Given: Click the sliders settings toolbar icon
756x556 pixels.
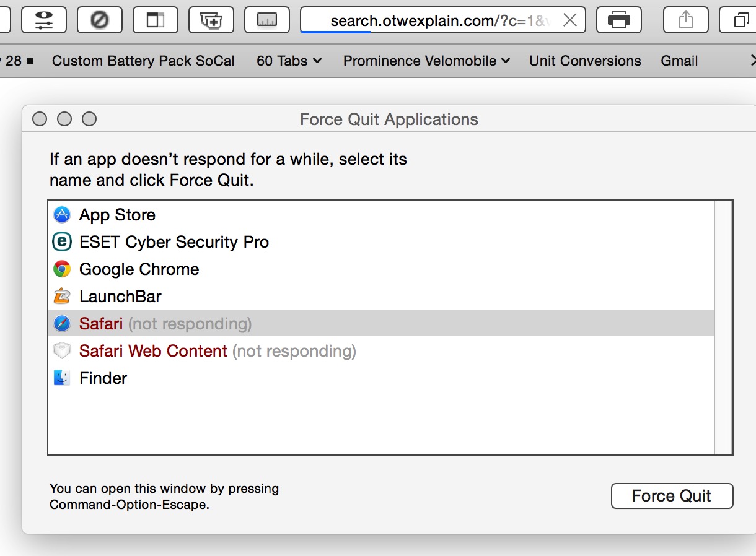Looking at the screenshot, I should click(x=43, y=20).
